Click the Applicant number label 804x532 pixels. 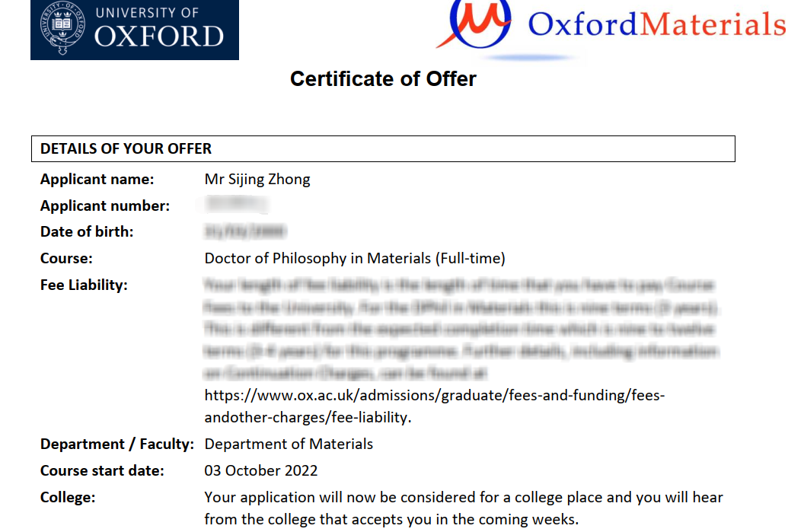point(105,206)
